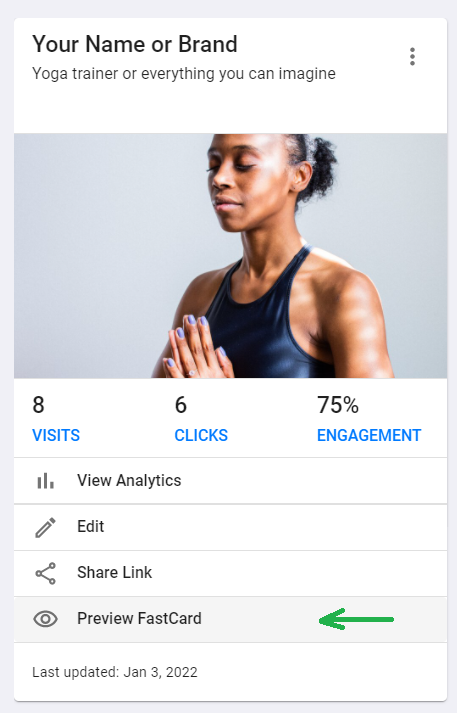The width and height of the screenshot is (457, 713).
Task: Click the eye preview icon
Action: (45, 619)
